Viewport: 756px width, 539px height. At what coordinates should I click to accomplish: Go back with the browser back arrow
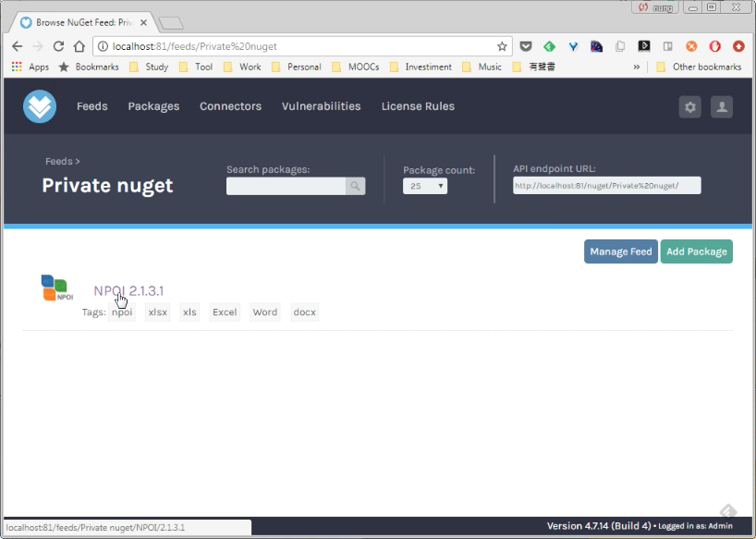[x=18, y=46]
